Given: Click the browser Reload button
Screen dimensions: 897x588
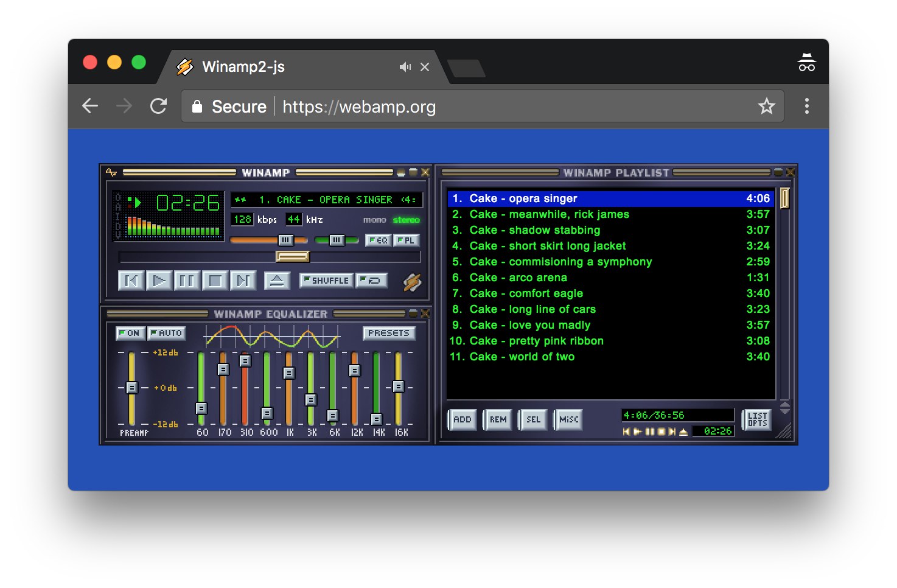Looking at the screenshot, I should [x=158, y=106].
